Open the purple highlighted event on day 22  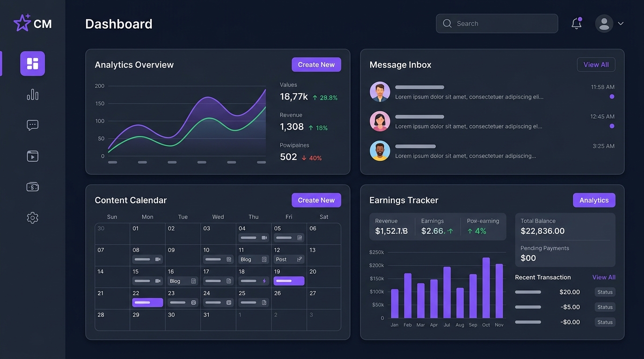[147, 302]
